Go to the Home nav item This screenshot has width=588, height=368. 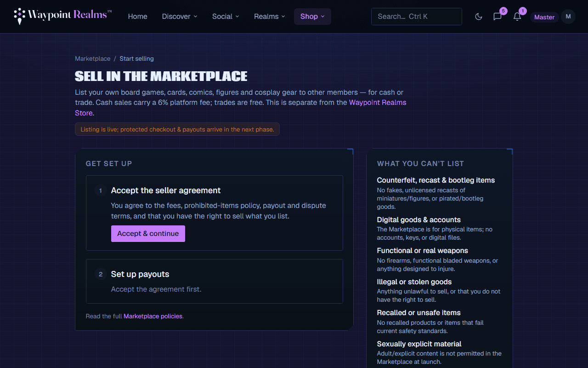pos(138,16)
